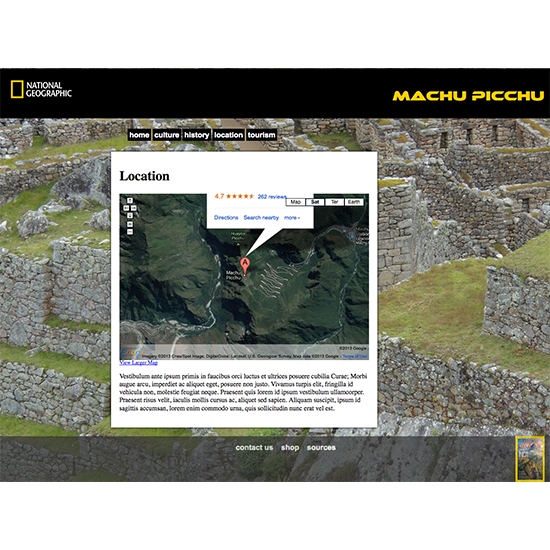The width and height of the screenshot is (550, 550).
Task: Pan the map left with arrow button
Action: tap(126, 208)
